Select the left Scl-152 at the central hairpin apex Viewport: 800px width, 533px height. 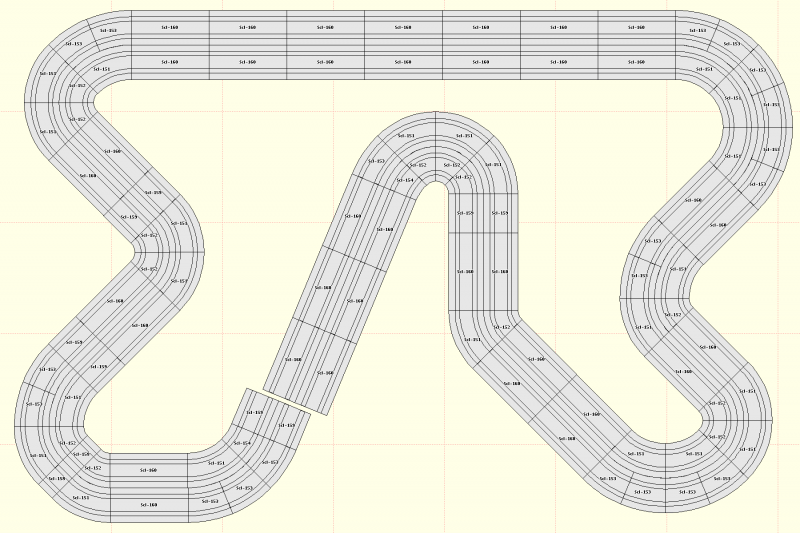[x=419, y=165]
